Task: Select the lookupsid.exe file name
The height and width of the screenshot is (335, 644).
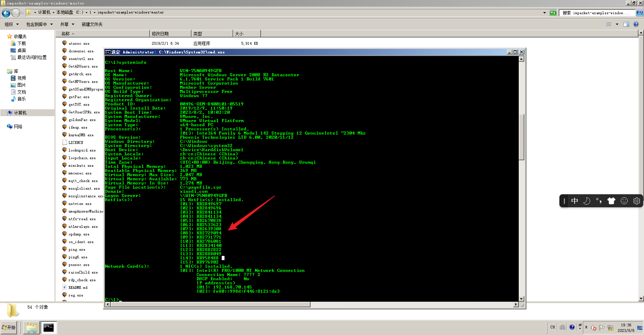Action: click(x=82, y=151)
